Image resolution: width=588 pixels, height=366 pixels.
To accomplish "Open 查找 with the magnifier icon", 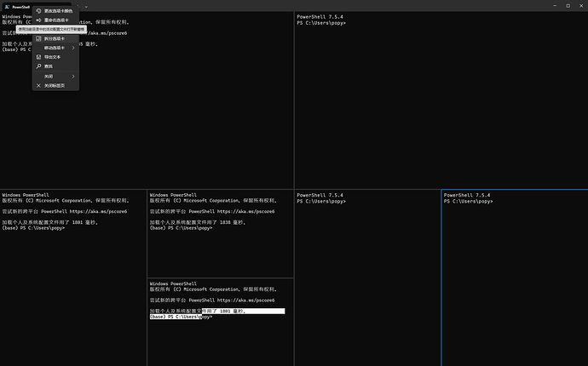I will (55, 66).
